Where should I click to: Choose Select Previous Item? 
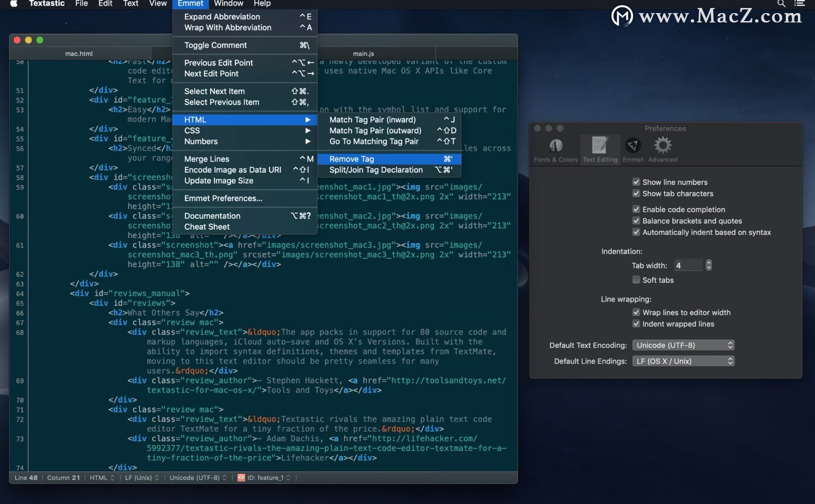pos(245,102)
